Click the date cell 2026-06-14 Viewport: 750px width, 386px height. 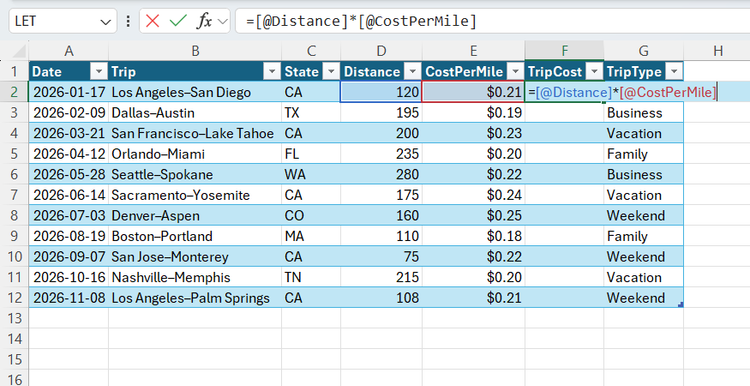69,195
